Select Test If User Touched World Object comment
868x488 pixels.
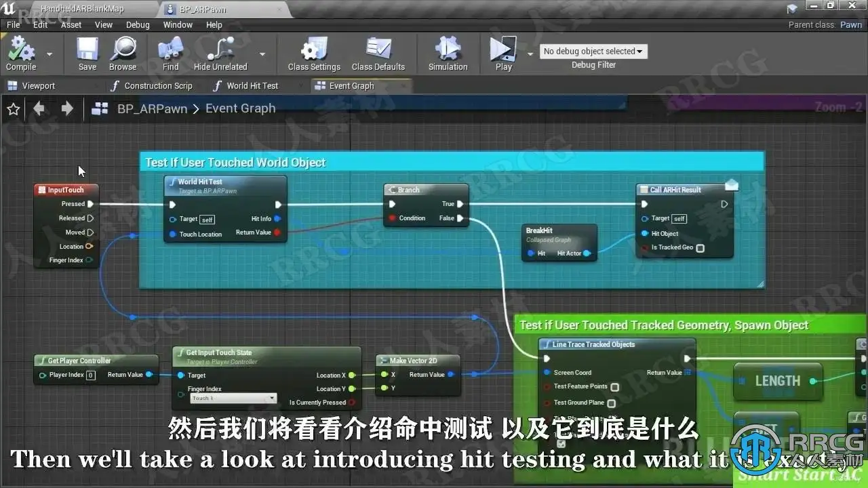[x=452, y=163]
